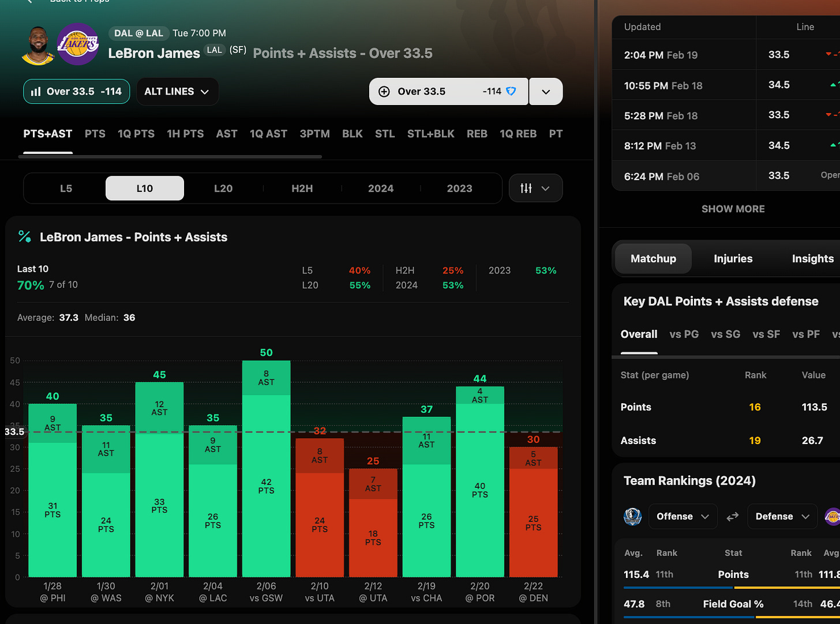This screenshot has height=624, width=840.
Task: Switch to the BLK tab
Action: coord(352,134)
